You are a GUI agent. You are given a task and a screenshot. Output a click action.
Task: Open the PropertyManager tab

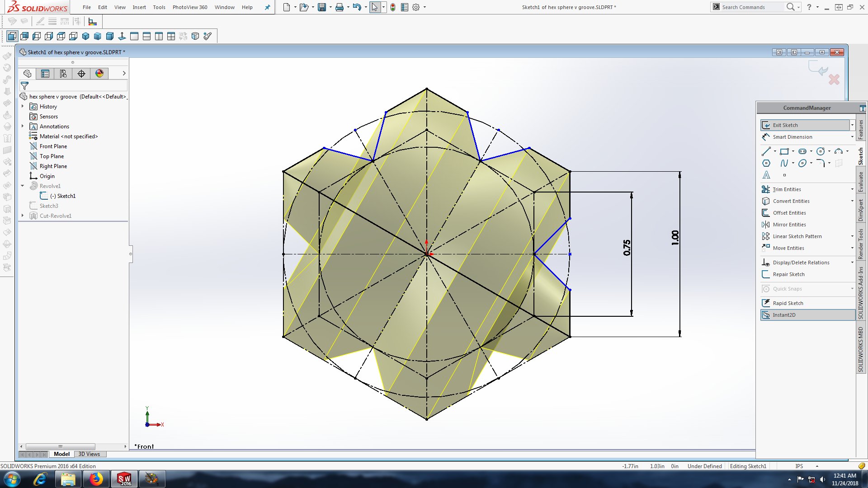[x=45, y=74]
